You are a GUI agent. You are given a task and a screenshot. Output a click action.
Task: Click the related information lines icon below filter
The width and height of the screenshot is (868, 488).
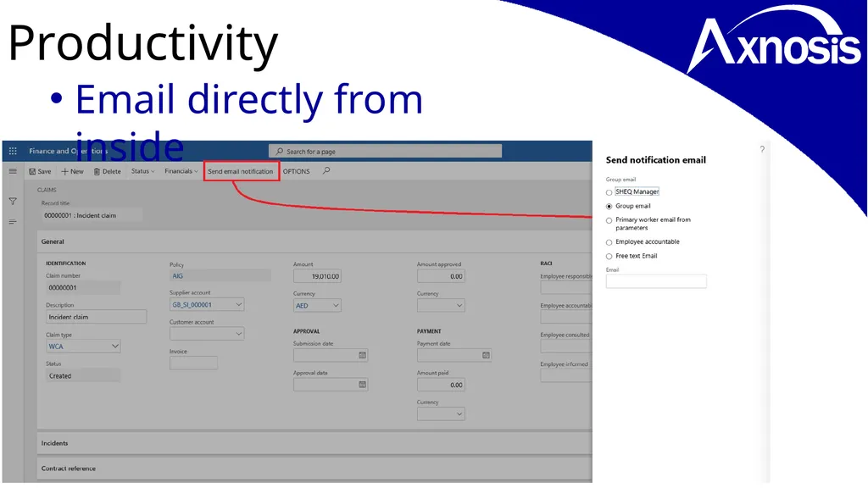point(13,222)
